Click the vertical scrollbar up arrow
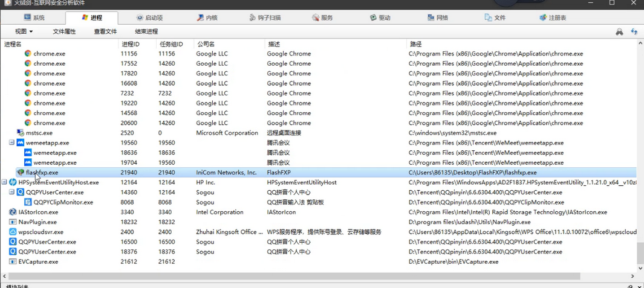 [640, 43]
